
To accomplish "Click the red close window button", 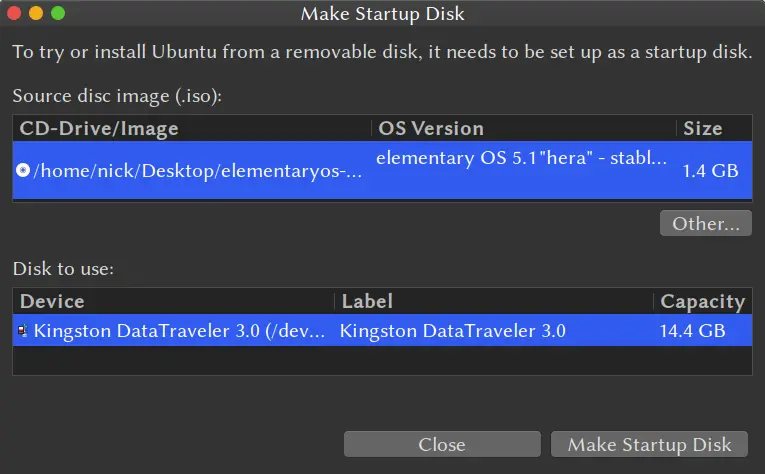I will (14, 14).
